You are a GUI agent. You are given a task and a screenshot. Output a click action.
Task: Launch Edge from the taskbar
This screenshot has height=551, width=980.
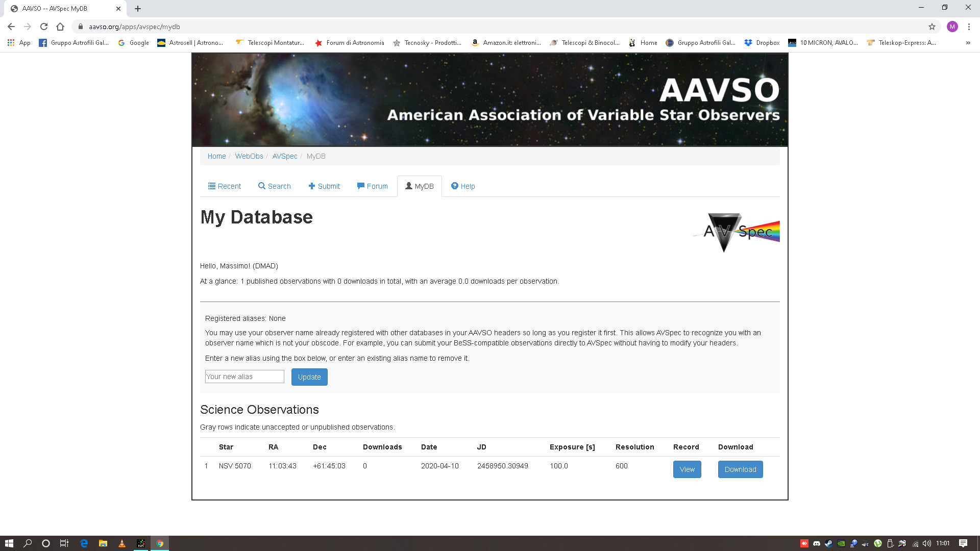tap(84, 543)
